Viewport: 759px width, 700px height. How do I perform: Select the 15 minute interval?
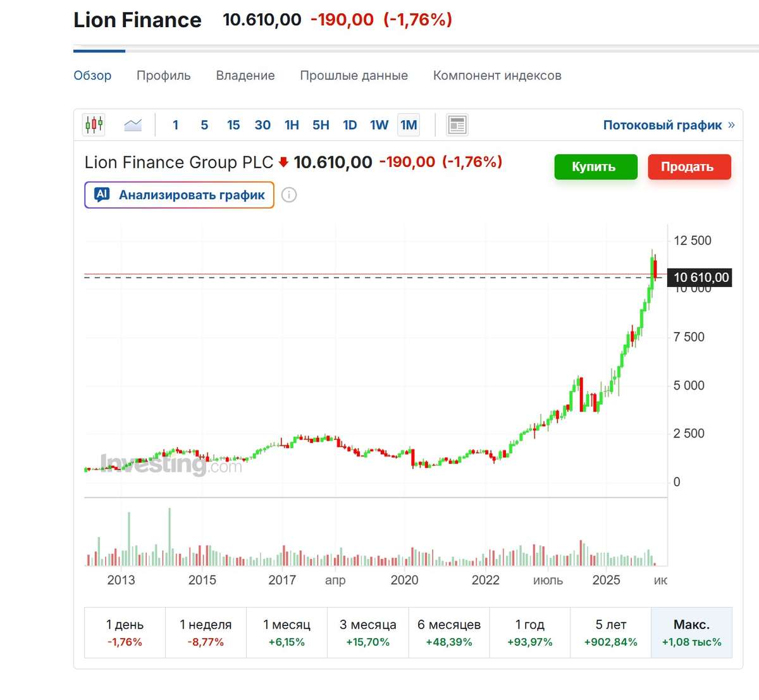pos(233,125)
